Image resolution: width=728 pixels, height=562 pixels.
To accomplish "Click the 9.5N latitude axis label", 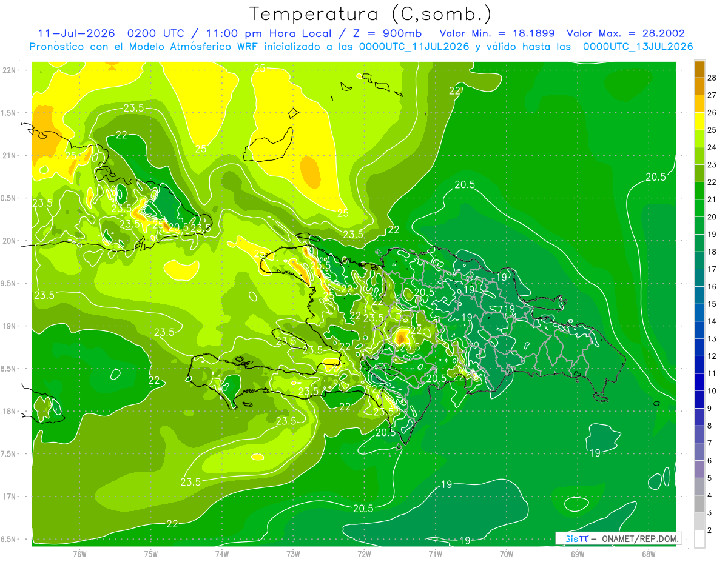I will (x=8, y=283).
